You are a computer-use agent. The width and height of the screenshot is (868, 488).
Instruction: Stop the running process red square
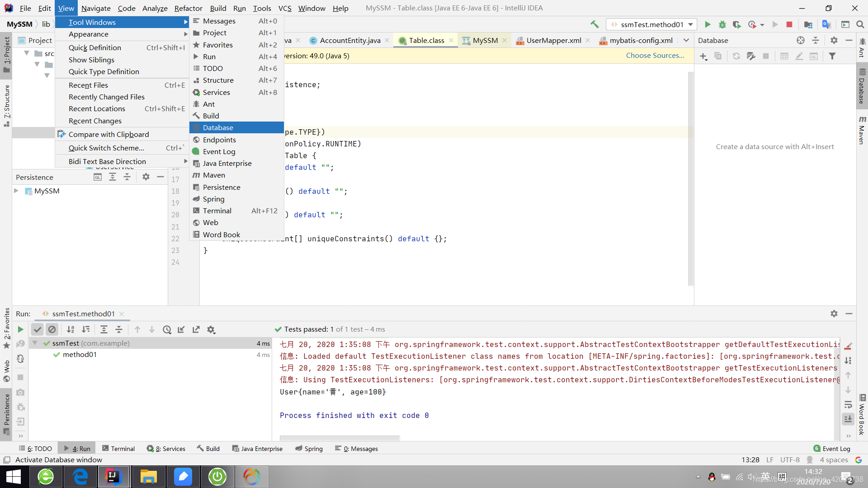[x=789, y=24]
